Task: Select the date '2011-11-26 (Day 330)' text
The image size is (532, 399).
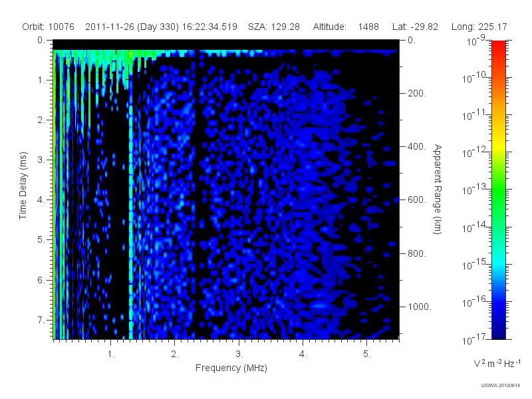Action: 132,27
